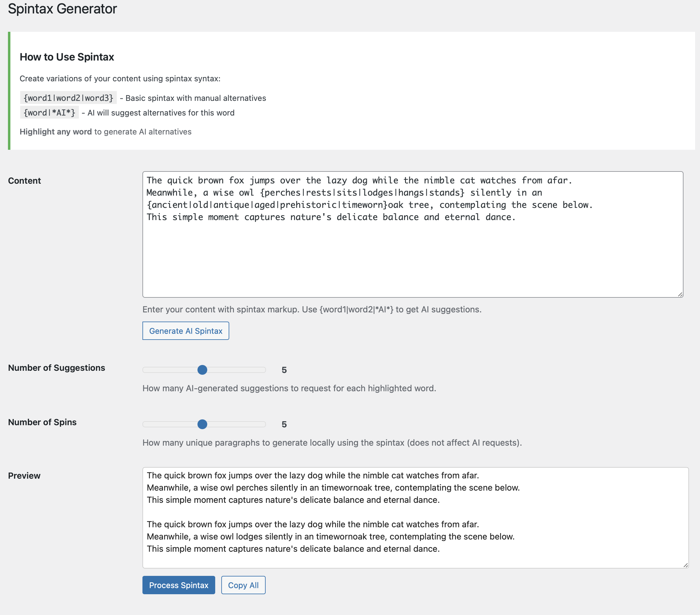
Task: Click the {word1|word2|word3} code example
Action: click(68, 98)
